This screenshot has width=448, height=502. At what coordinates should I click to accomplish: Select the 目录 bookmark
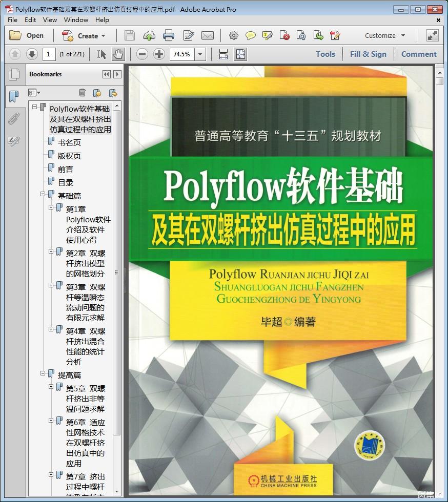click(66, 183)
